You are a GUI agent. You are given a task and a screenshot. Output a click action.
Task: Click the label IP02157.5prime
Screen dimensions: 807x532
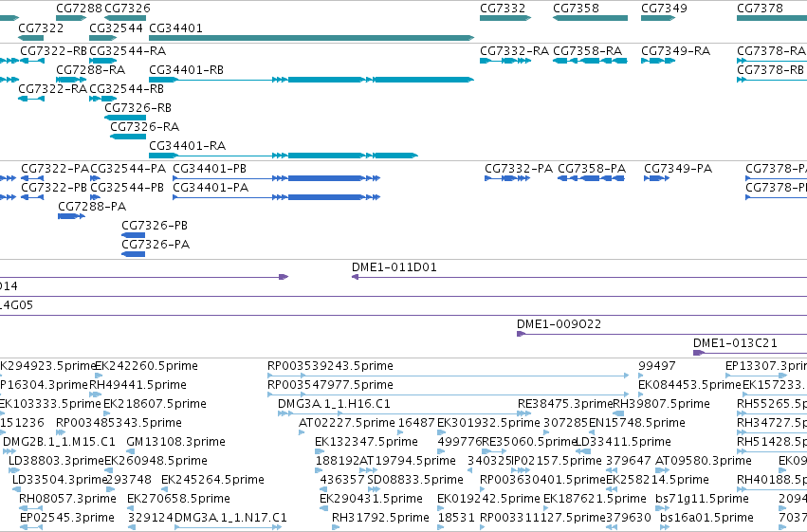[x=557, y=461]
